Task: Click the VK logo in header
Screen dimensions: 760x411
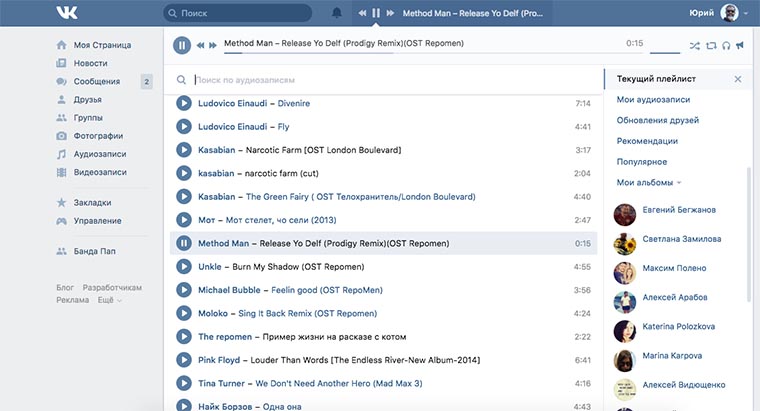Action: point(67,12)
